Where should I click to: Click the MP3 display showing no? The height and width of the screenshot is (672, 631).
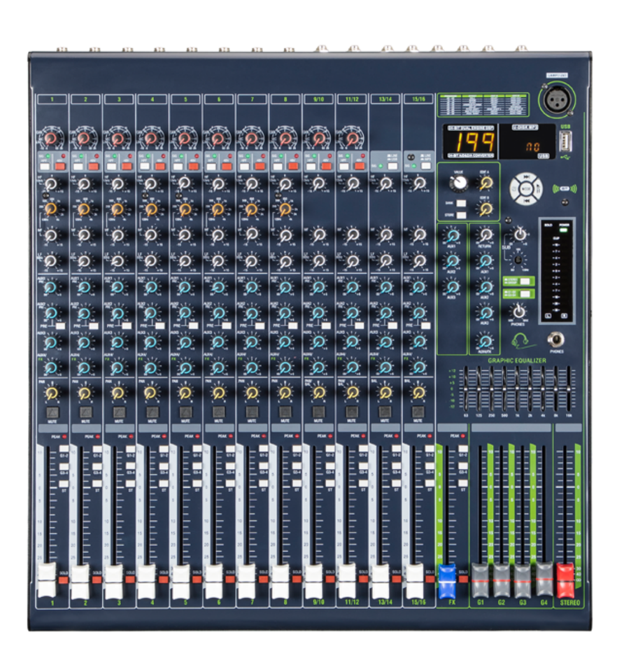point(527,142)
